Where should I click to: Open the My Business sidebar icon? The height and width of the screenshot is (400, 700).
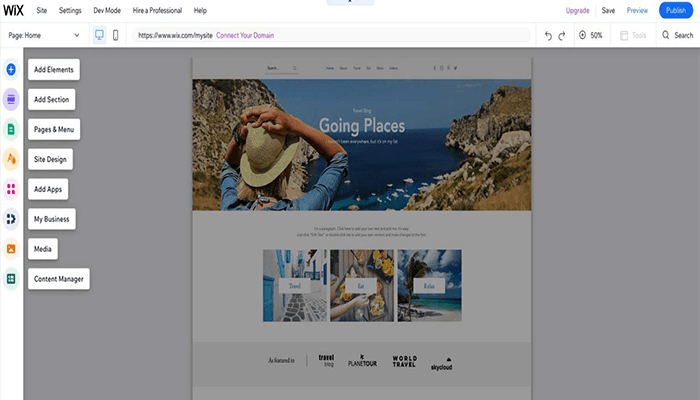(x=11, y=219)
